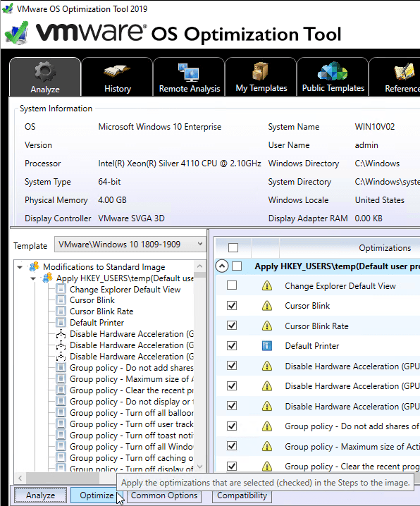The width and height of the screenshot is (420, 506).
Task: Click the Optimizations column header
Action: (x=385, y=248)
